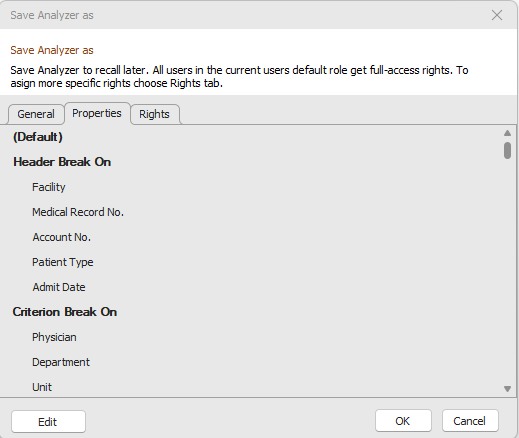The width and height of the screenshot is (519, 438).
Task: Select the Department entry
Action: (61, 362)
